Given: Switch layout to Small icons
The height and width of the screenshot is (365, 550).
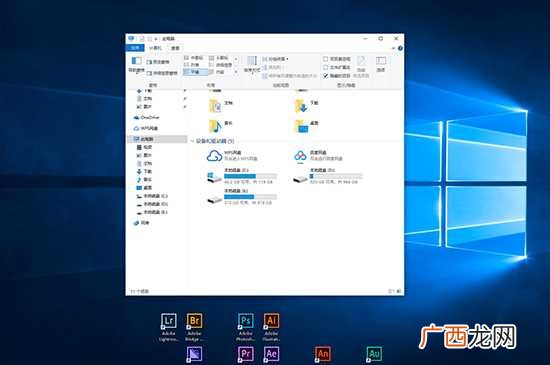Looking at the screenshot, I should tap(219, 58).
